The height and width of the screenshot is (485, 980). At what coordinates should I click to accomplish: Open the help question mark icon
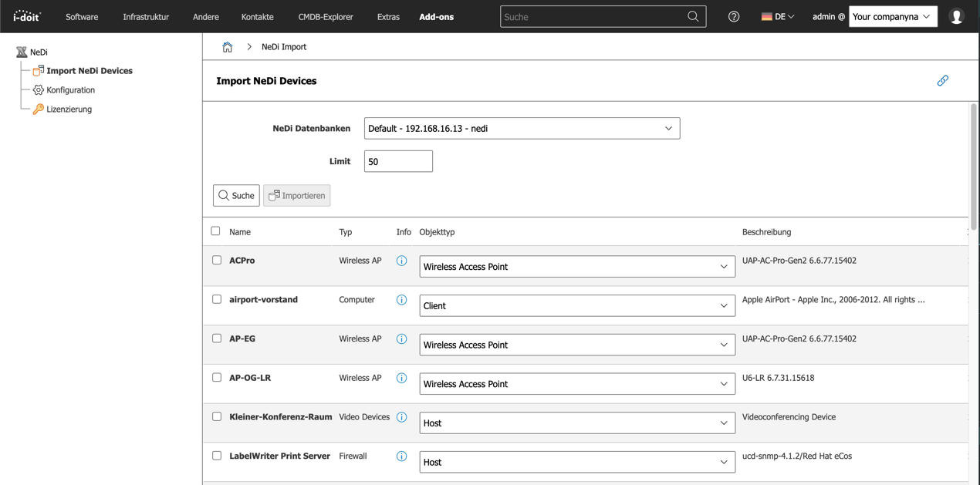pos(734,16)
